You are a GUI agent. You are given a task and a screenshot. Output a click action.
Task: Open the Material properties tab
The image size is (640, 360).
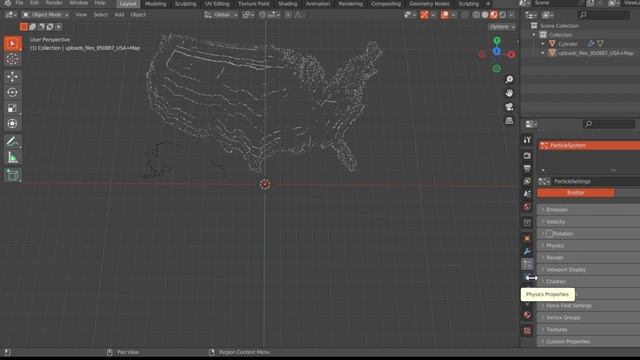pyautogui.click(x=527, y=315)
